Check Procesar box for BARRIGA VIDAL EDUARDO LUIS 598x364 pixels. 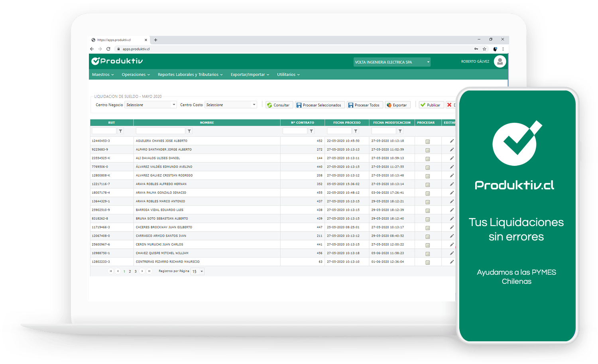coord(428,211)
